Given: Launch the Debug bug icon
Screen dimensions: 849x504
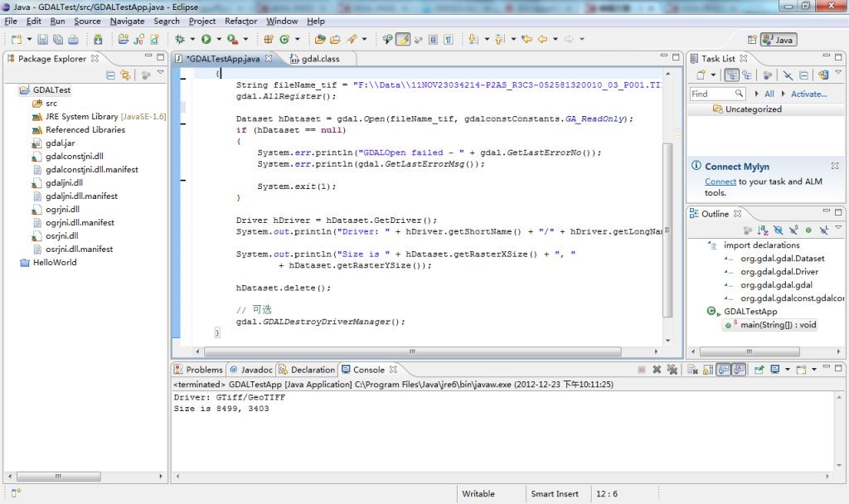Looking at the screenshot, I should [x=180, y=39].
